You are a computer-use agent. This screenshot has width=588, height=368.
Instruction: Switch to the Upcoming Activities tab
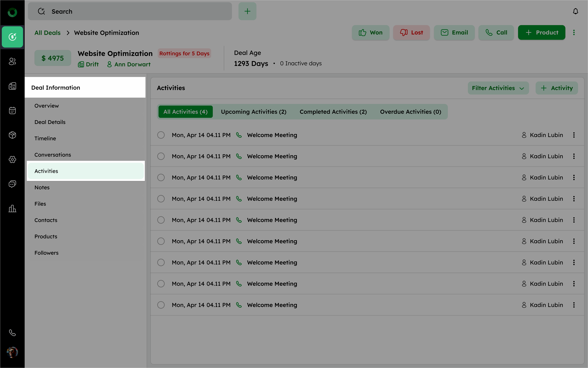tap(254, 112)
